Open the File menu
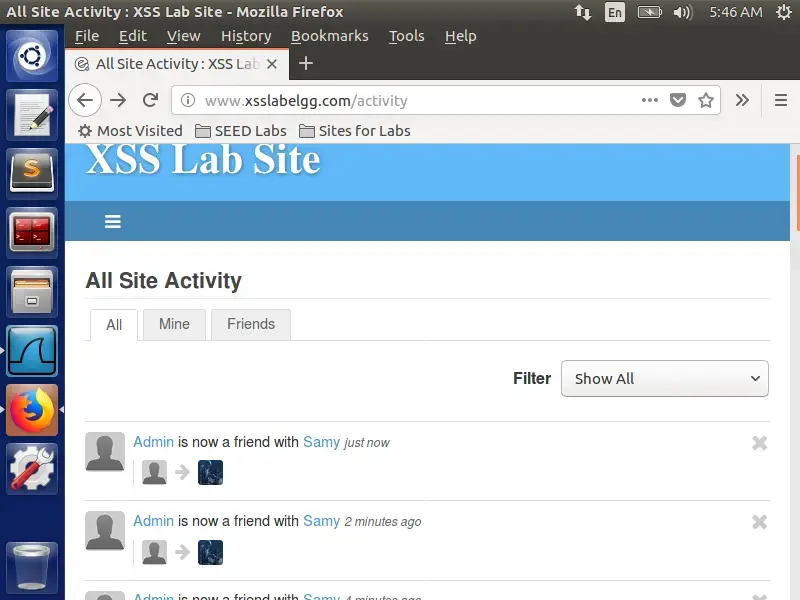This screenshot has width=800, height=600. point(87,36)
